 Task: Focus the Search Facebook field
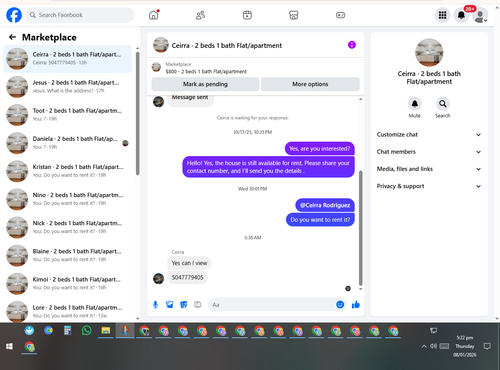(80, 15)
